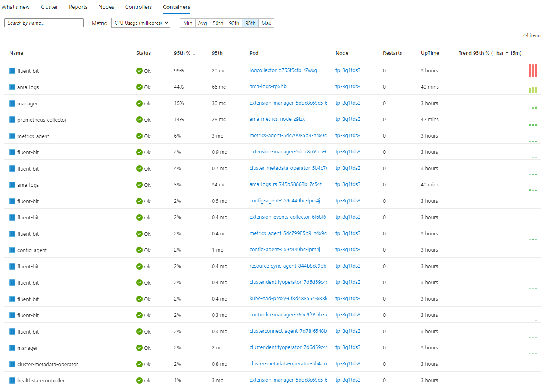The height and width of the screenshot is (392, 544).
Task: Select the 50th percentile option
Action: click(218, 23)
